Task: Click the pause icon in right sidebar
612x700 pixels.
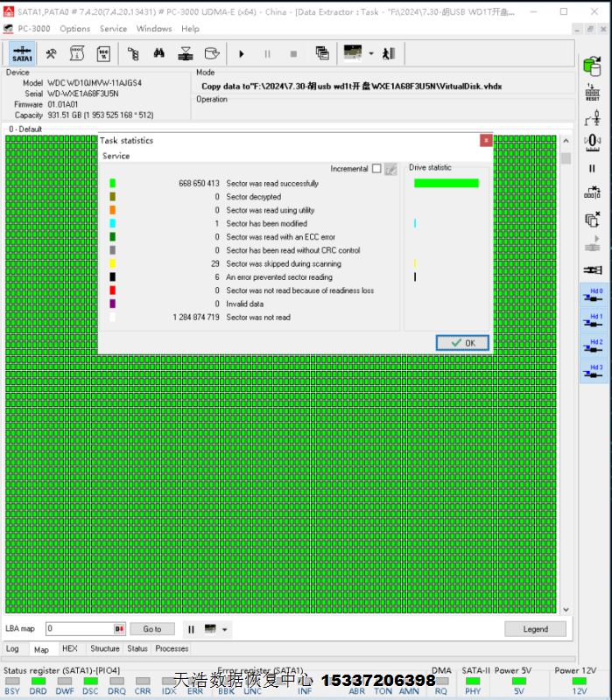Action: click(x=592, y=168)
